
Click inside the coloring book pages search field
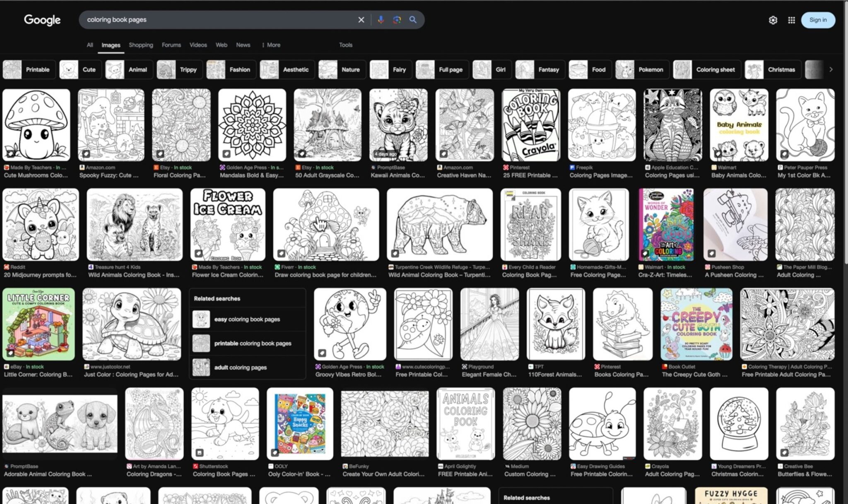pos(215,19)
